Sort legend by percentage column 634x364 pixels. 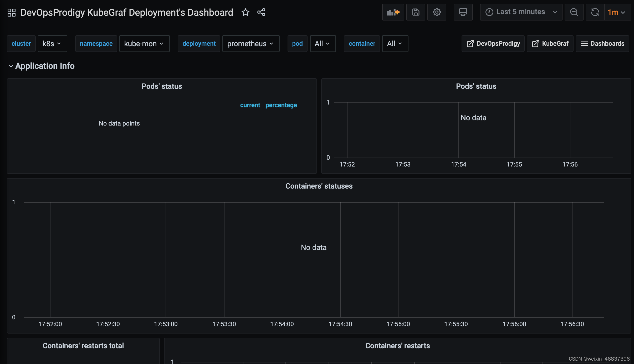tap(281, 105)
